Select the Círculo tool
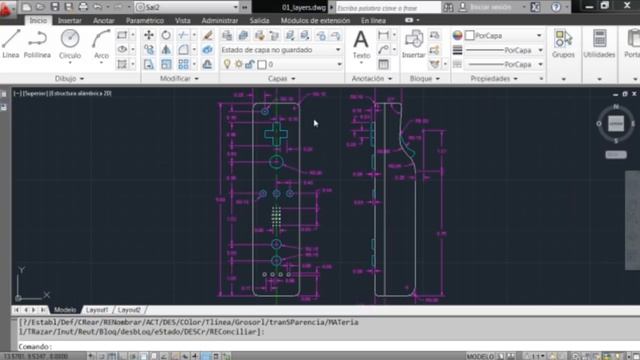The height and width of the screenshot is (360, 640). point(70,44)
